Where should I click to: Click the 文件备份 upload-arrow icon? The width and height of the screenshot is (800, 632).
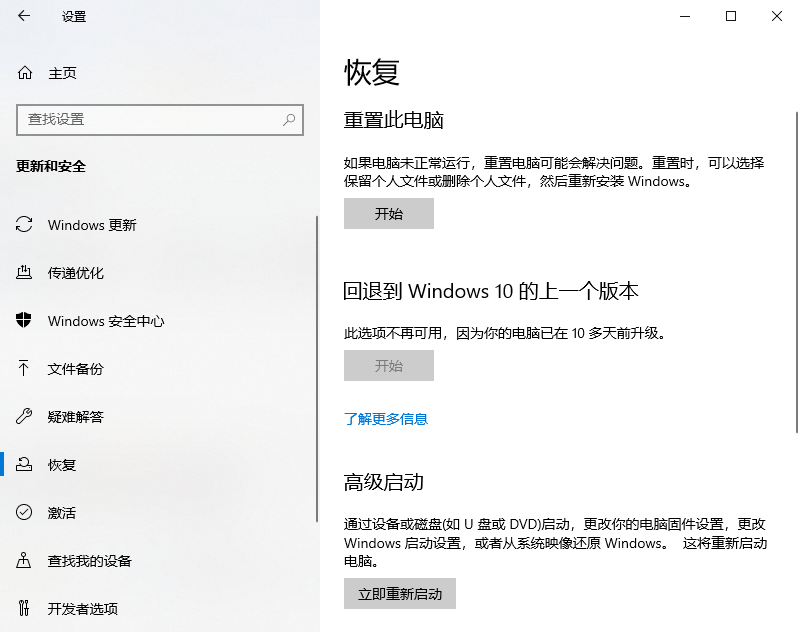tap(26, 369)
